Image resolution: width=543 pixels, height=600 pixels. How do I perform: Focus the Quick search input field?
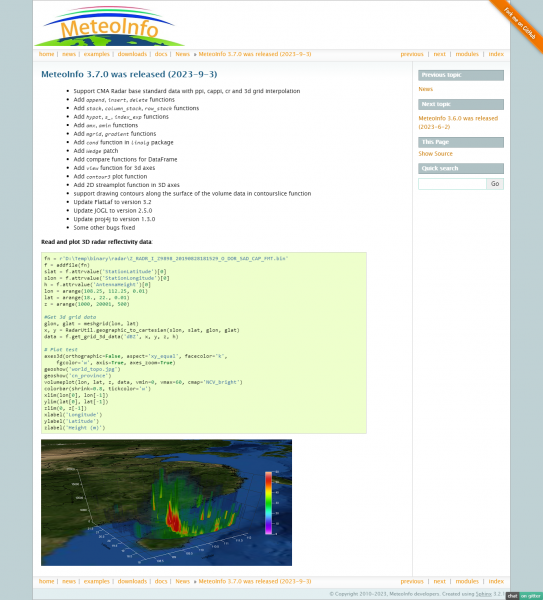452,184
